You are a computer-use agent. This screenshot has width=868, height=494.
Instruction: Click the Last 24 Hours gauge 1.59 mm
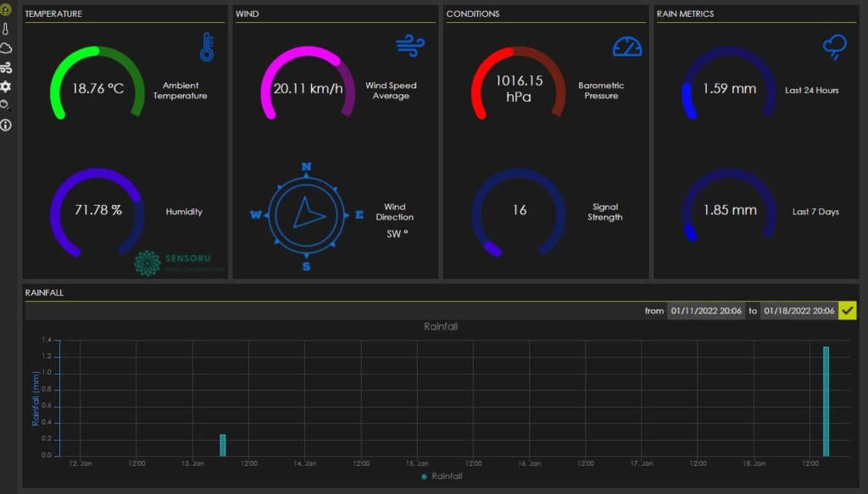pyautogui.click(x=729, y=83)
